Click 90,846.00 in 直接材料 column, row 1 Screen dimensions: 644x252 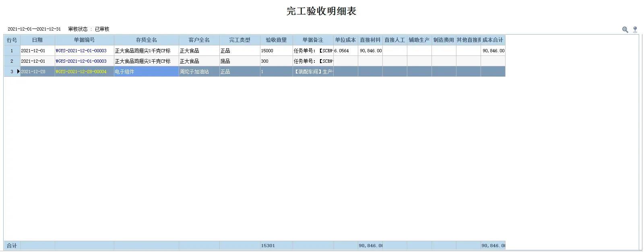click(x=370, y=51)
